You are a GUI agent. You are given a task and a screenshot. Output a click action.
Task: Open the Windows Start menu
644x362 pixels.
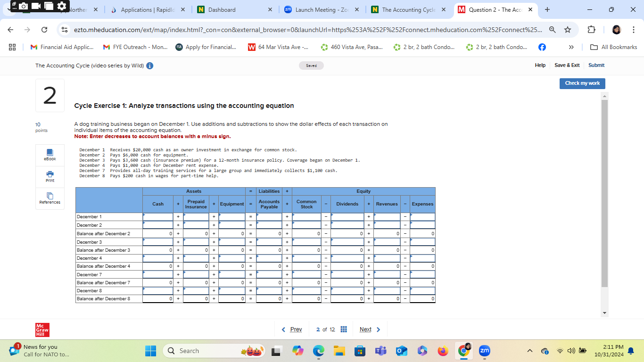click(x=150, y=351)
